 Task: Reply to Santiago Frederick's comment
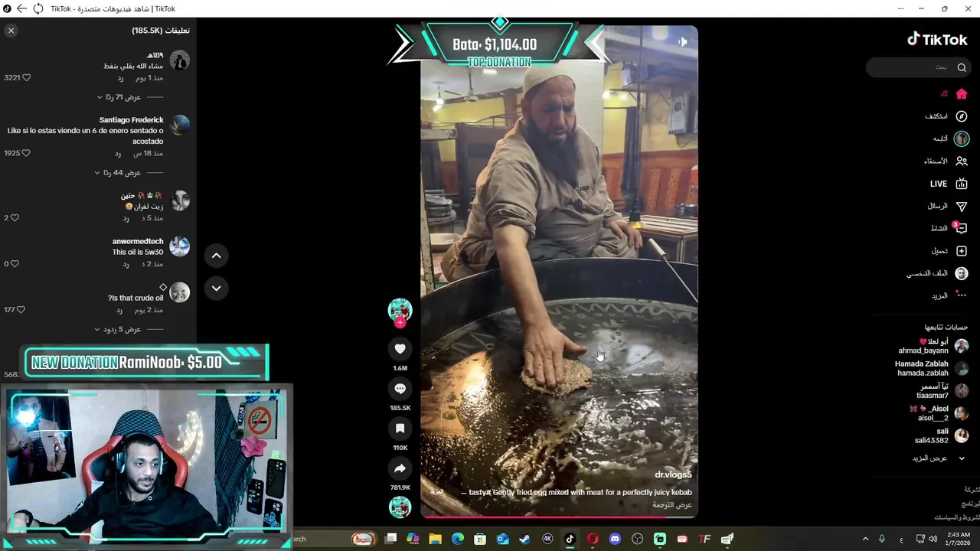(x=118, y=154)
